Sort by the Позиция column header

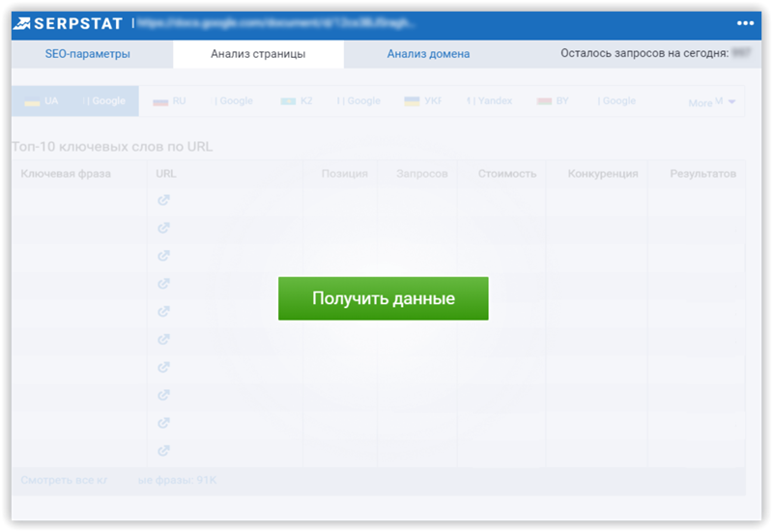345,174
